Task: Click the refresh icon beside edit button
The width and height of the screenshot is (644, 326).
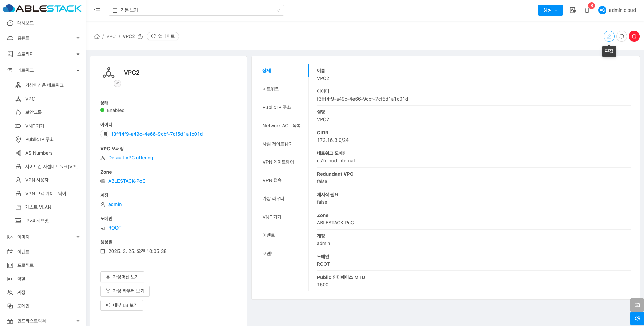Action: point(621,36)
